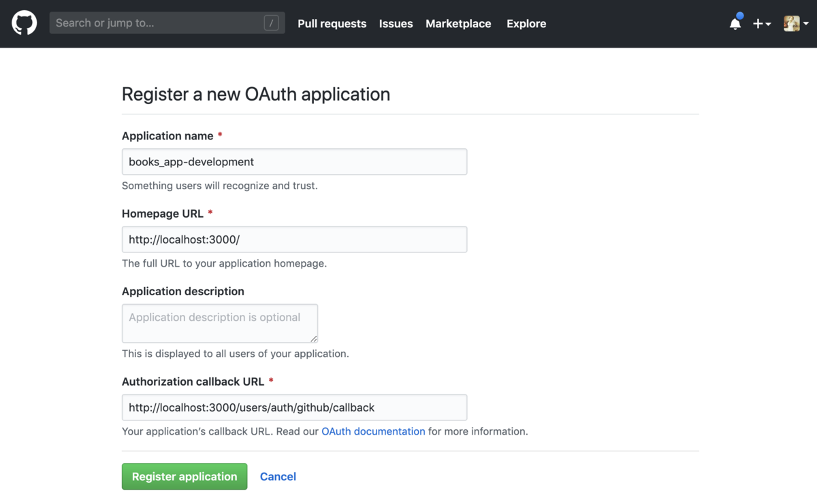Click the Application description textarea

[x=220, y=323]
